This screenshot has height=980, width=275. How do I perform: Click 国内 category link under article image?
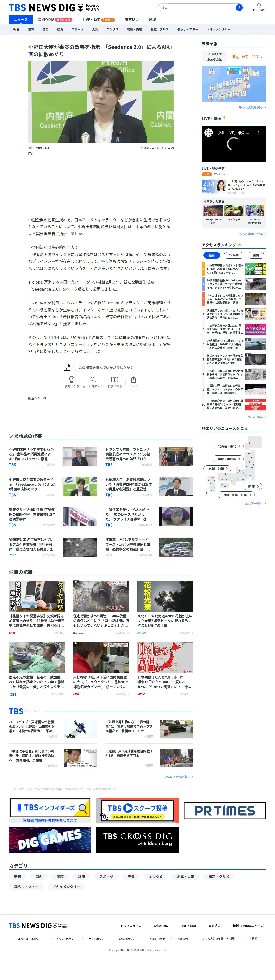tap(31, 154)
